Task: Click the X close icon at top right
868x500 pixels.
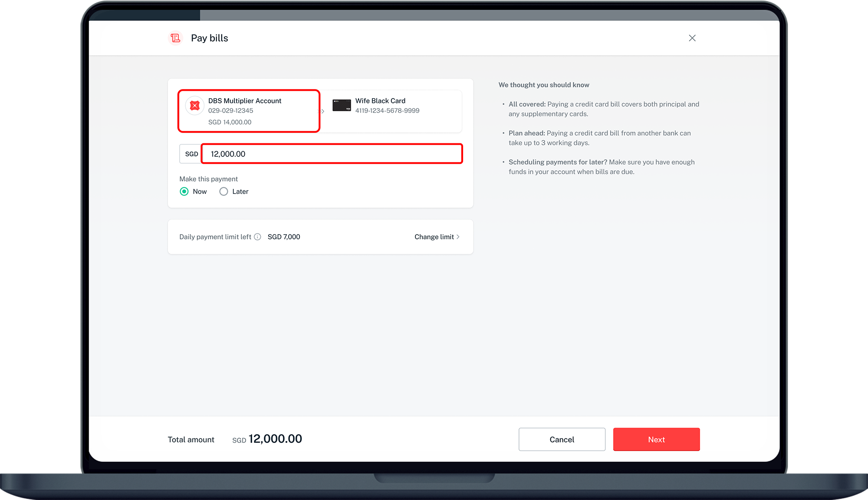Action: click(x=692, y=38)
